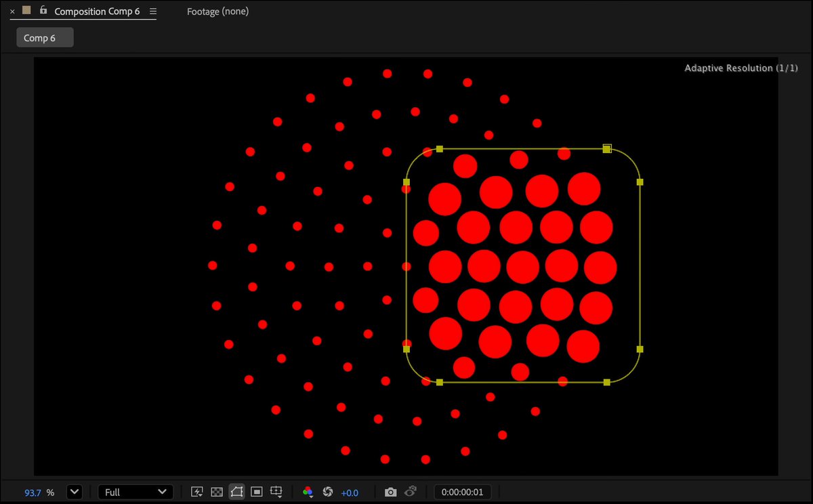Click the 93.7 magnification value
813x504 pixels.
pyautogui.click(x=33, y=492)
